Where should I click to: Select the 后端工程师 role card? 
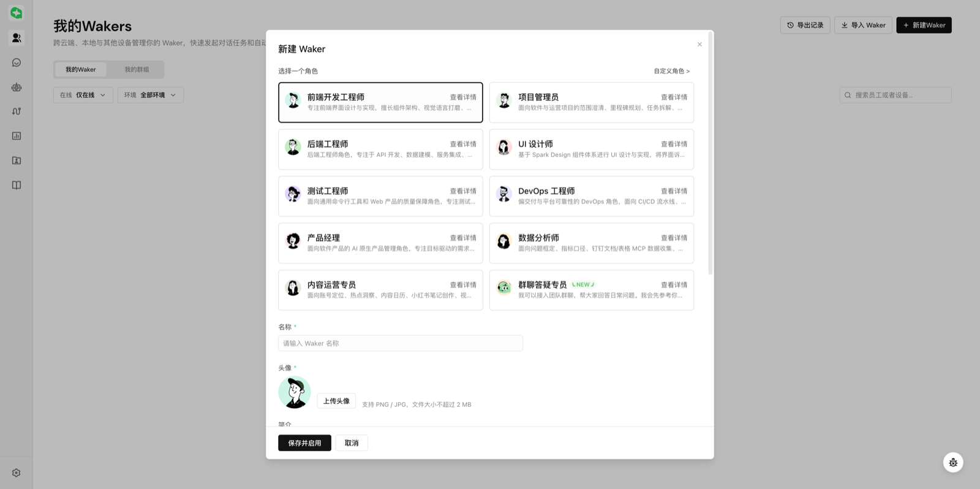(380, 149)
